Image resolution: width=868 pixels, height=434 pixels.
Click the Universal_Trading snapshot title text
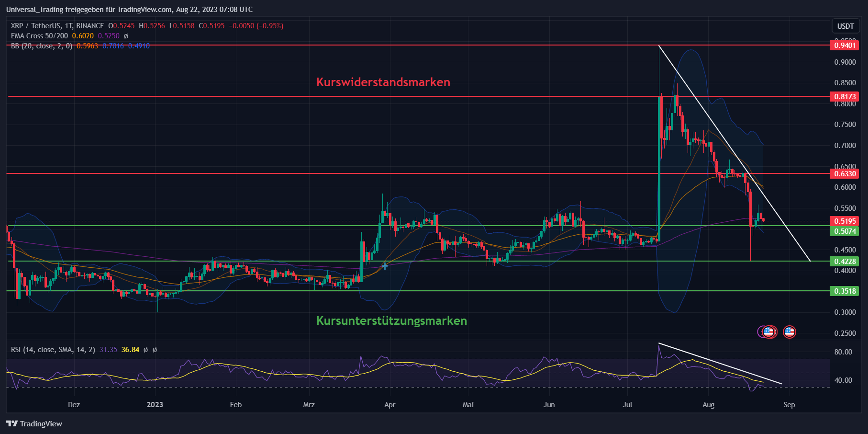click(x=129, y=10)
